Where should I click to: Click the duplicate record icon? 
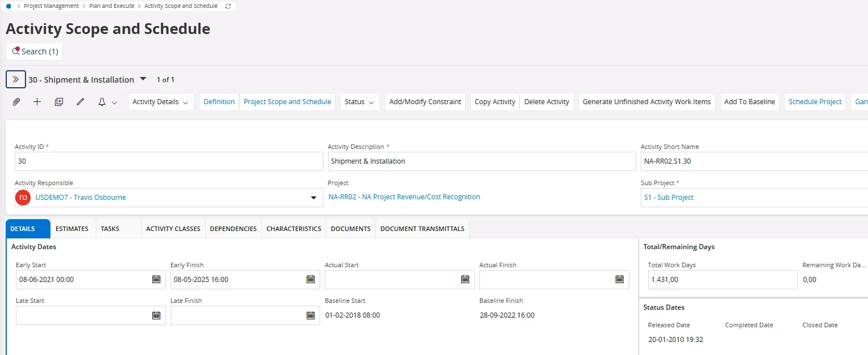click(59, 102)
